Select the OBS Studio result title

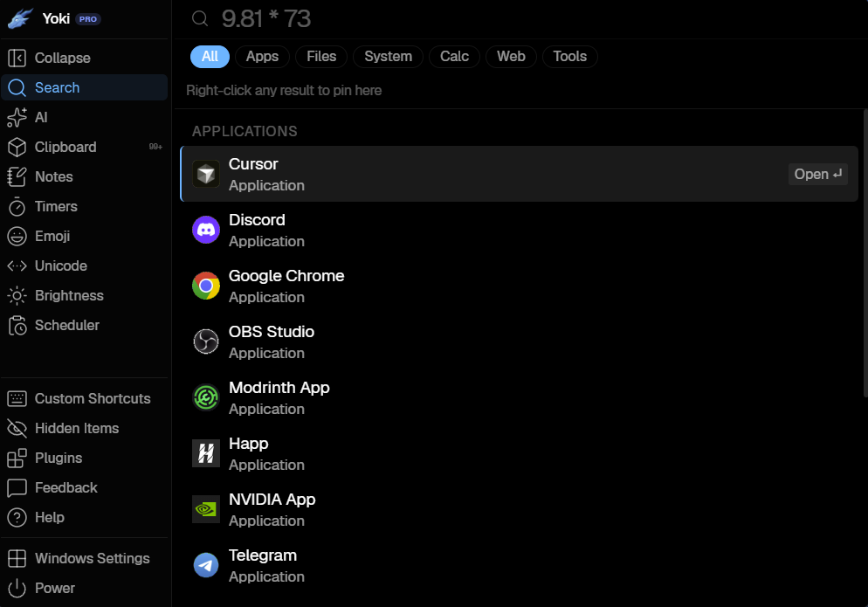(272, 332)
